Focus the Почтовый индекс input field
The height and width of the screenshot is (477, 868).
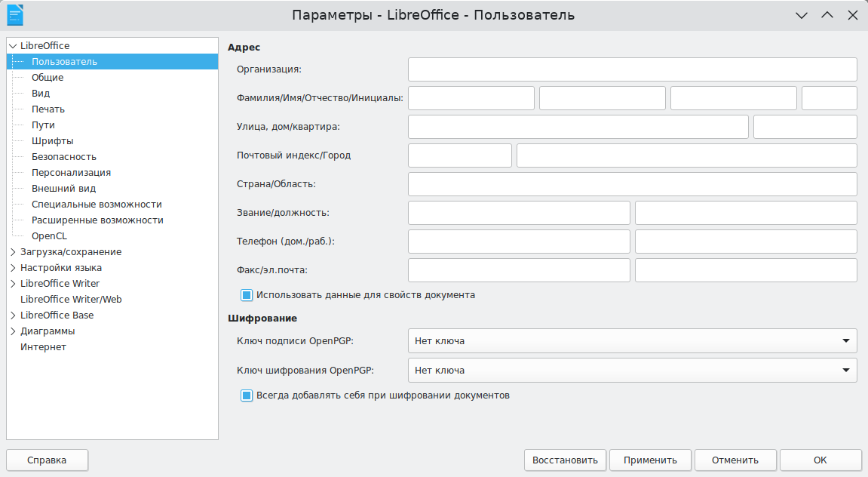coord(459,155)
